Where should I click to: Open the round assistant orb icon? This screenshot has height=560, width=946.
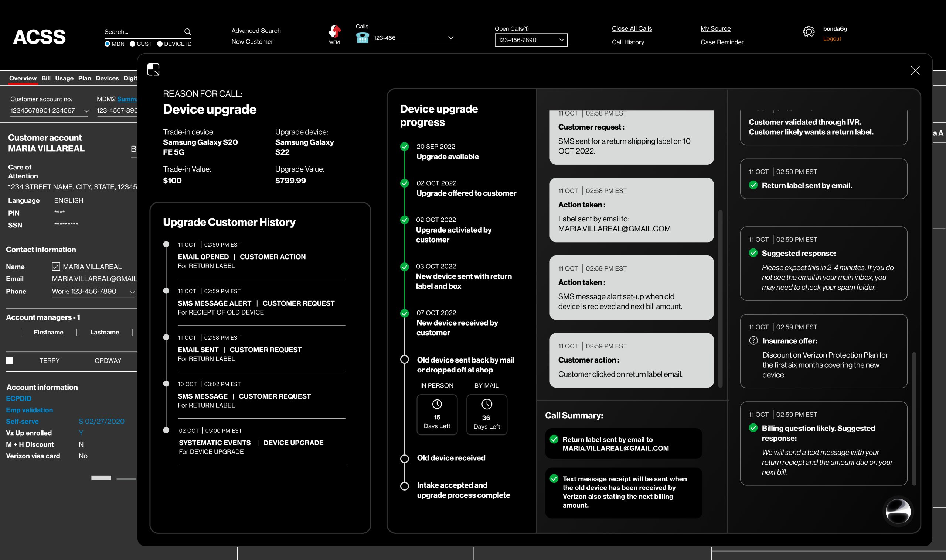[x=898, y=511]
